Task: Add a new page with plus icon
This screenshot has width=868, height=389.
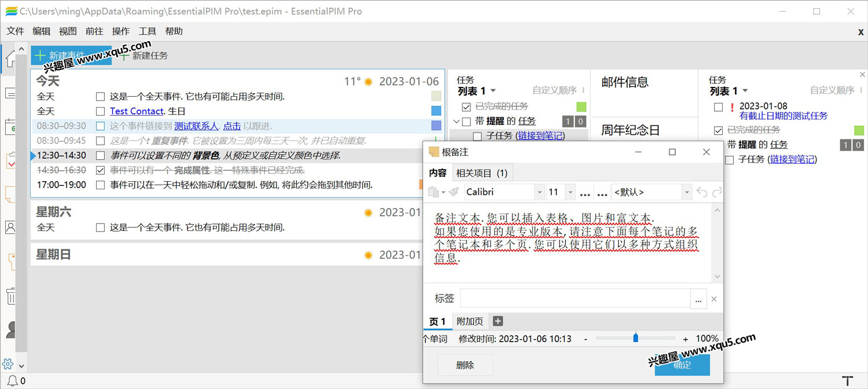Action: click(498, 321)
